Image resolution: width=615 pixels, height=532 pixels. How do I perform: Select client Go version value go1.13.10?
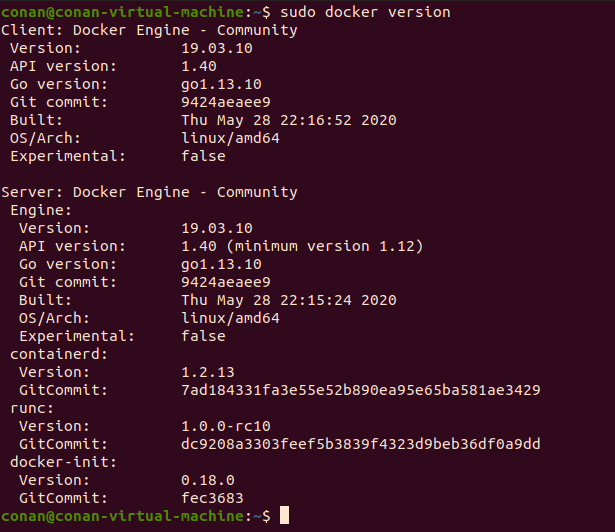point(221,84)
